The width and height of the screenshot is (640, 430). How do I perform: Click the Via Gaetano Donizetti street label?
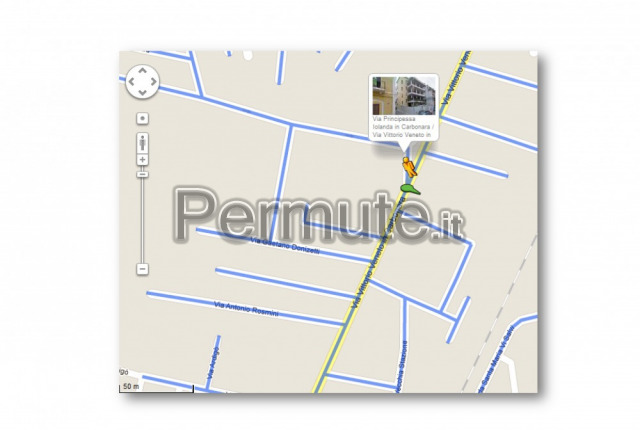pyautogui.click(x=285, y=246)
